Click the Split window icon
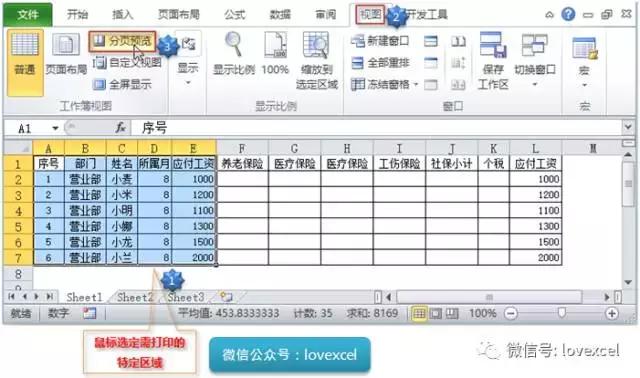The image size is (640, 378). (431, 41)
